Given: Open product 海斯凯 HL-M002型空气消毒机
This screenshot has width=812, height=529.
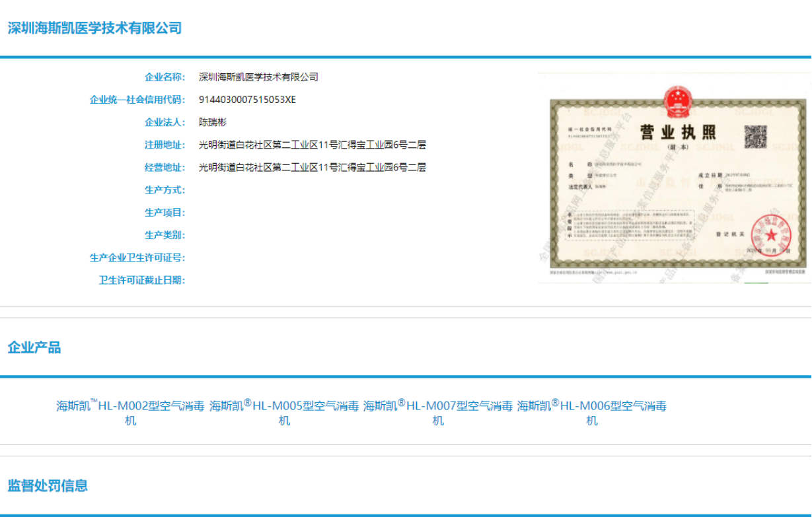Looking at the screenshot, I should pos(131,413).
